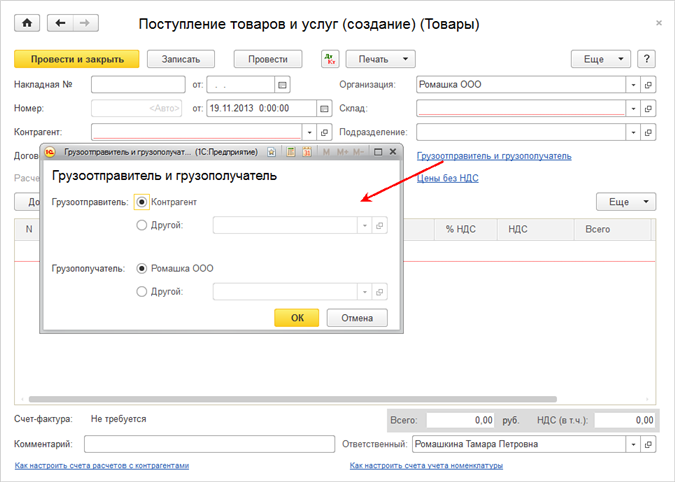Add dialog to favorites with star icon

tap(271, 152)
